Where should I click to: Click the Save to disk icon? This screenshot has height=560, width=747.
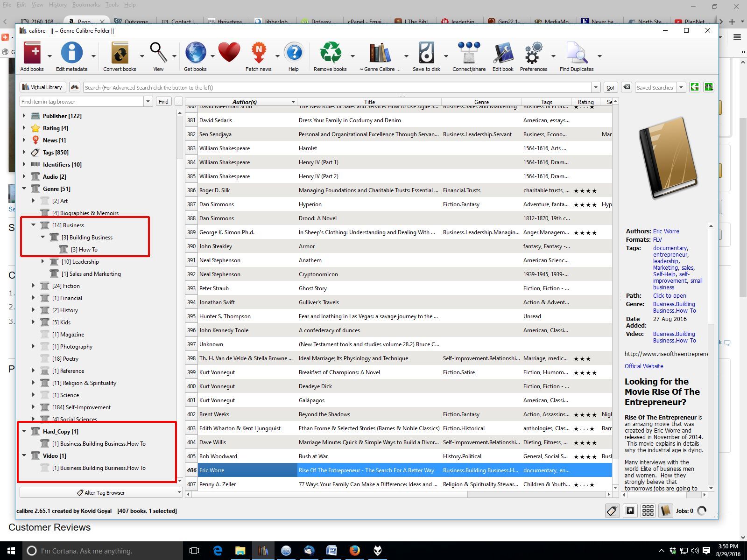(426, 52)
